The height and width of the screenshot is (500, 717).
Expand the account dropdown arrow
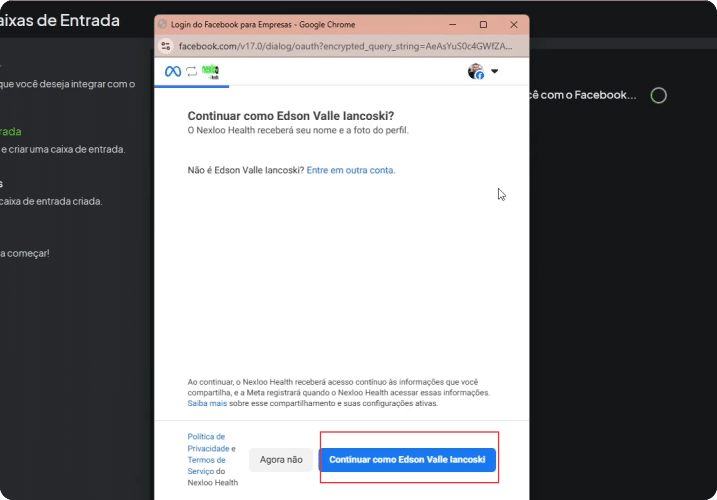(x=494, y=71)
